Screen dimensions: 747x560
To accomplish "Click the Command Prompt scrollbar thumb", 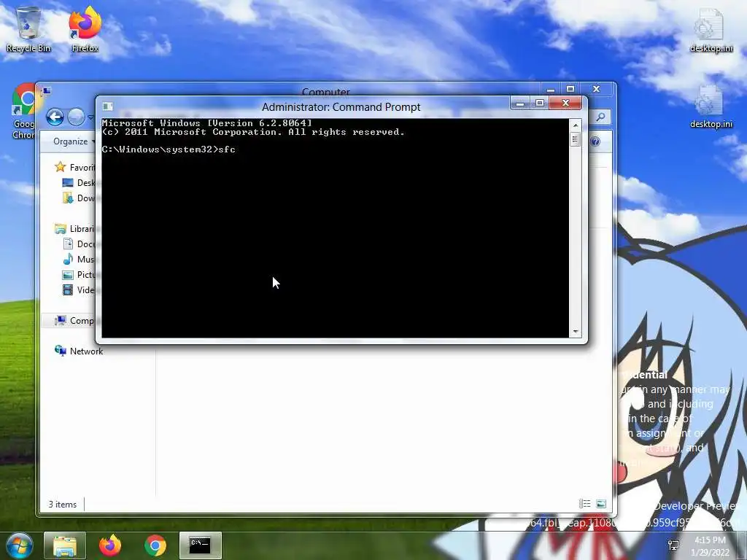I will click(575, 139).
